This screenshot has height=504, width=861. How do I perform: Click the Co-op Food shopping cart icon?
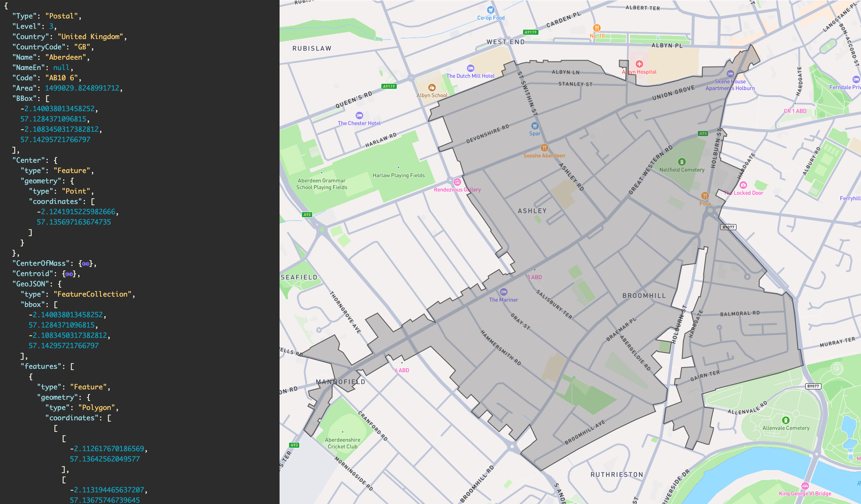point(491,10)
